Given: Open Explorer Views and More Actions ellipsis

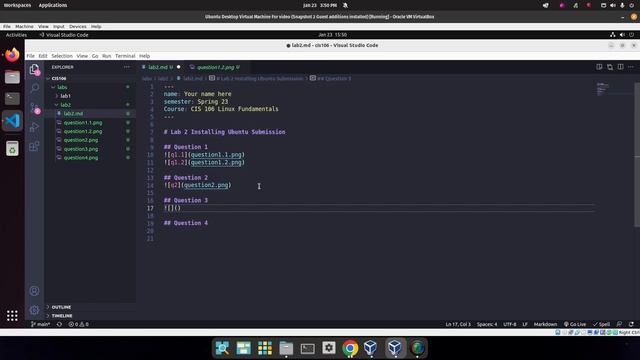Looking at the screenshot, I should 127,67.
